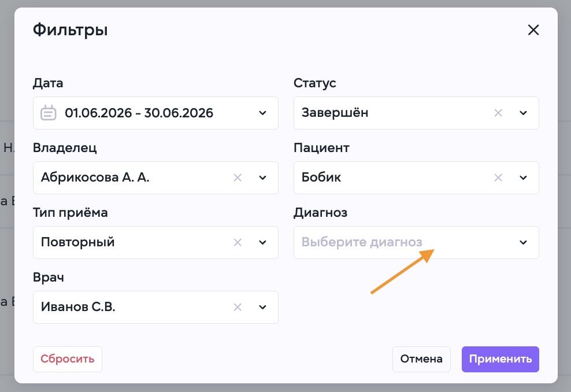Click the Завершён status text
The image size is (571, 392).
coord(335,113)
